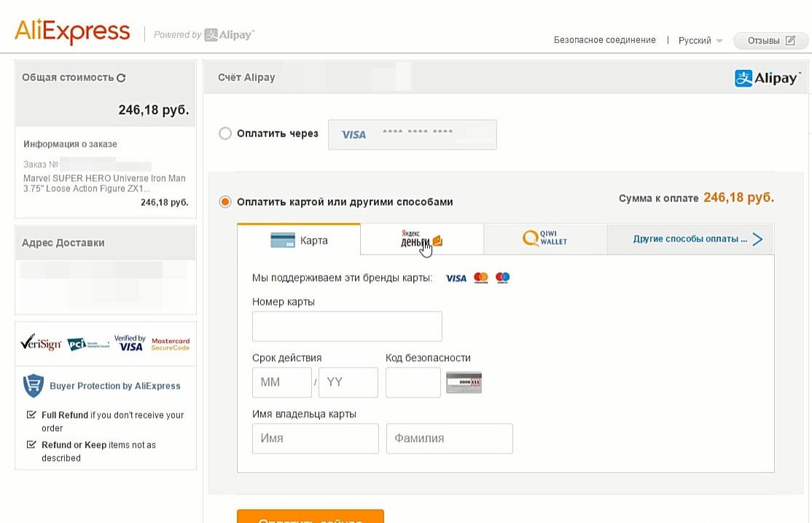The image size is (812, 523).
Task: Click the AliExpress logo
Action: [x=72, y=31]
